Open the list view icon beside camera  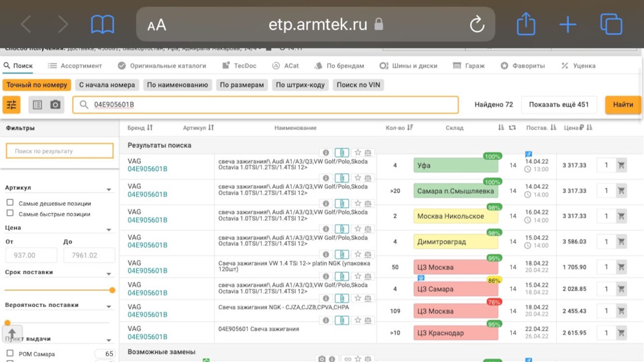point(38,105)
